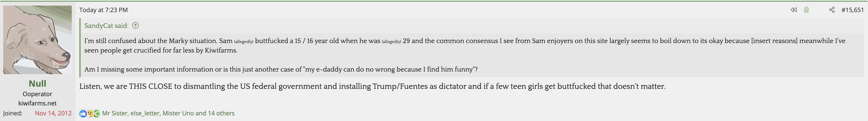Screen dimensions: 868x121
Task: Click the double-arrow rewind icon
Action: pyautogui.click(x=793, y=10)
